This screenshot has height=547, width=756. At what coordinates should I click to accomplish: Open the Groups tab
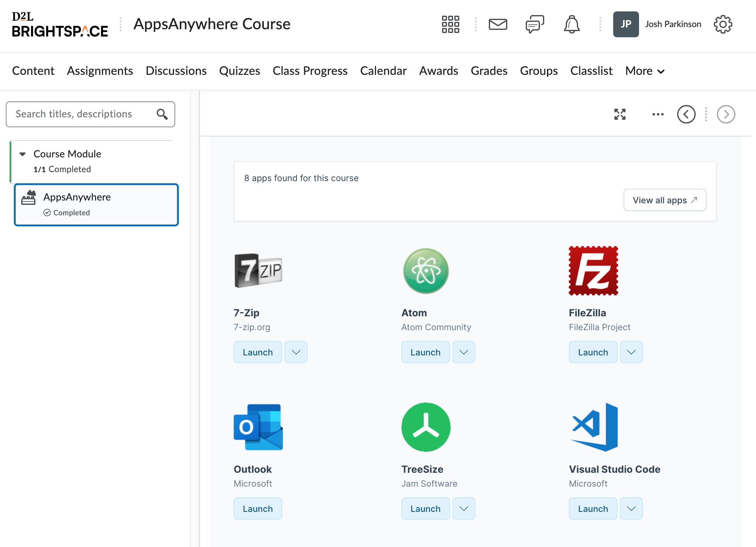pyautogui.click(x=539, y=71)
